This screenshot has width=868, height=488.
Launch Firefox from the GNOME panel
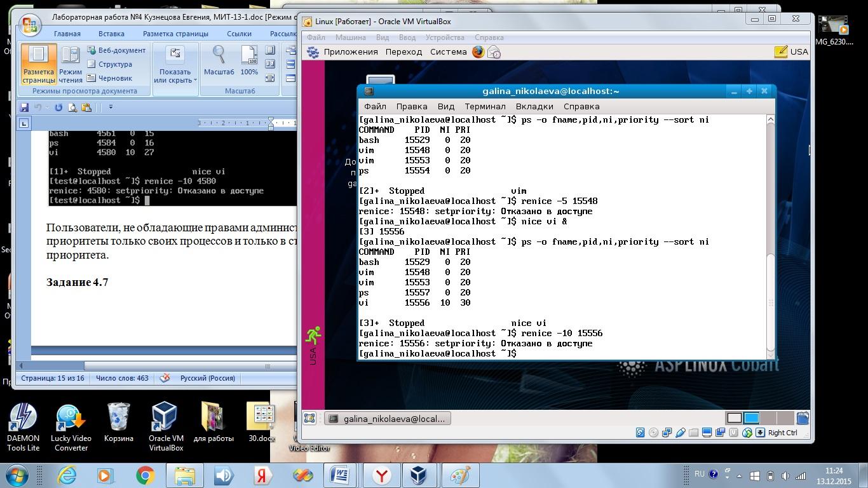[478, 52]
